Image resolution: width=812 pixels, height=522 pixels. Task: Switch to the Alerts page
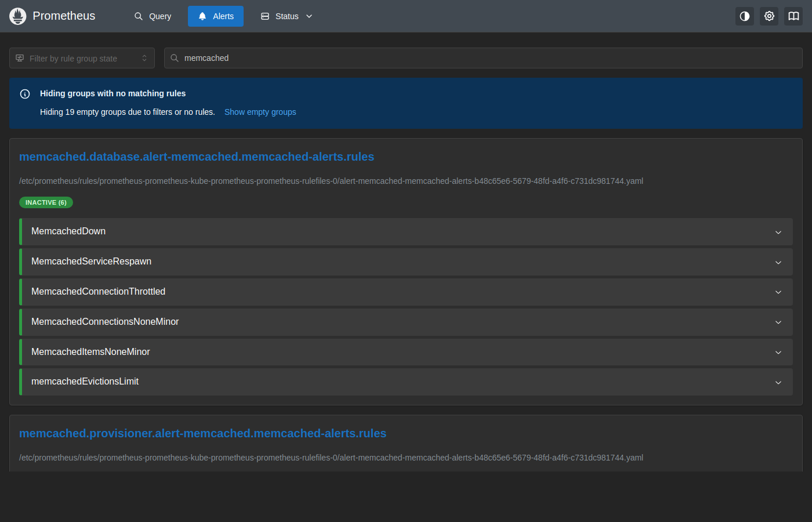click(216, 16)
